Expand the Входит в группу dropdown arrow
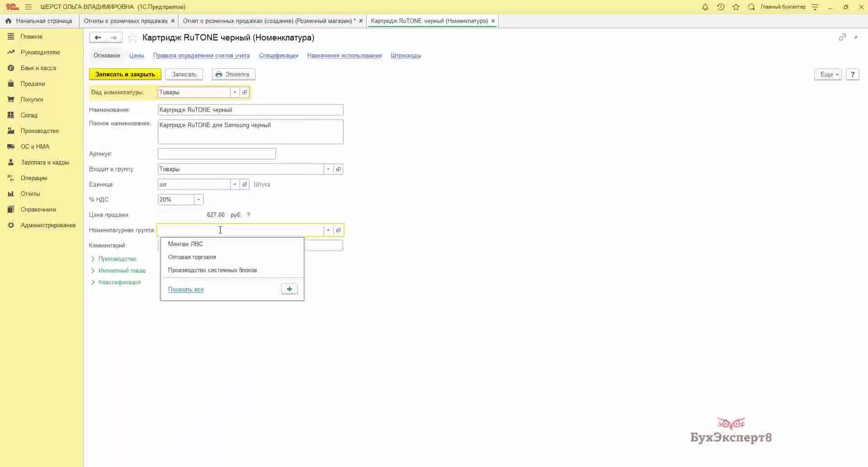Viewport: 868px width, 467px height. click(x=328, y=169)
